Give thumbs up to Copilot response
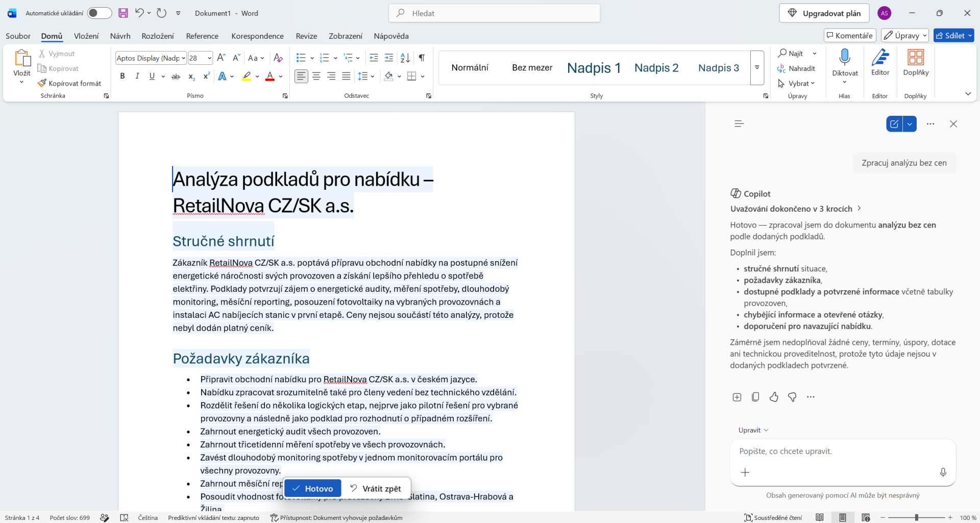Viewport: 980px width, 523px height. (774, 397)
